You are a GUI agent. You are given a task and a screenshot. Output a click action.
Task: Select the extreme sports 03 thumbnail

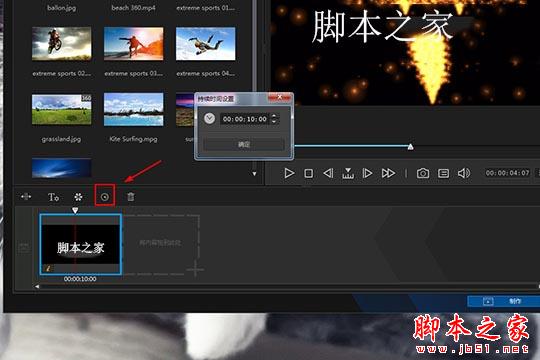click(x=134, y=44)
